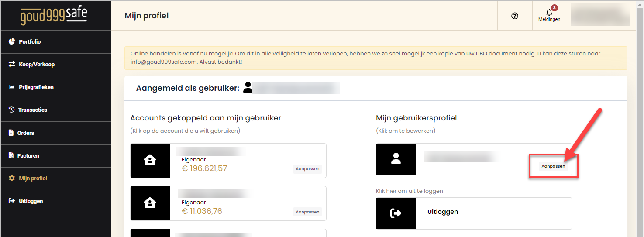This screenshot has height=237, width=644.
Task: Click '(Klik om te bewerken)' hint text
Action: 406,131
